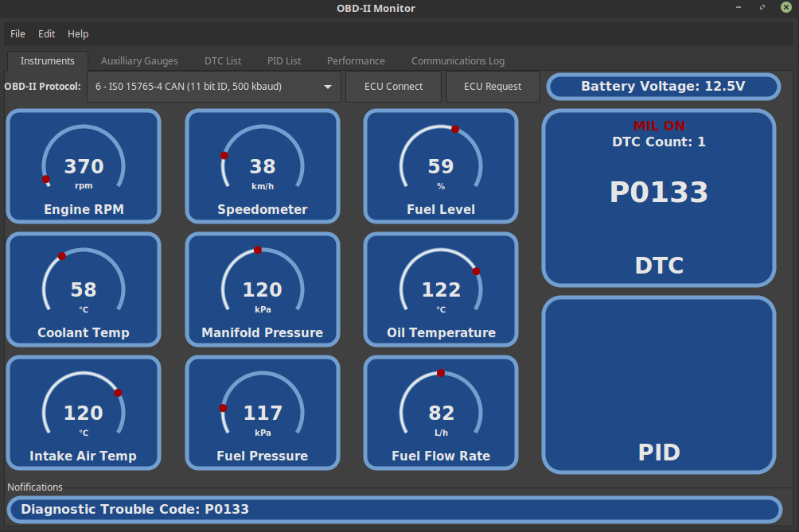799x532 pixels.
Task: Switch to the PID List tab
Action: coord(284,60)
